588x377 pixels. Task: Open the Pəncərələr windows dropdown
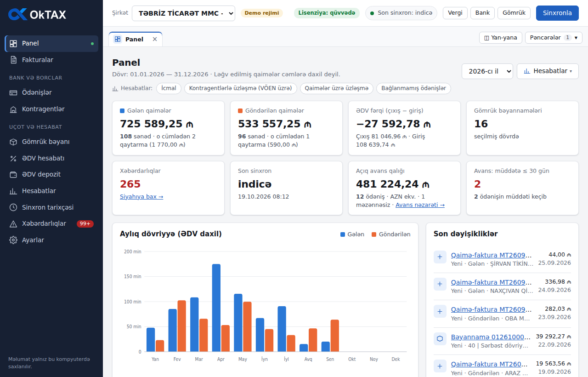point(554,38)
